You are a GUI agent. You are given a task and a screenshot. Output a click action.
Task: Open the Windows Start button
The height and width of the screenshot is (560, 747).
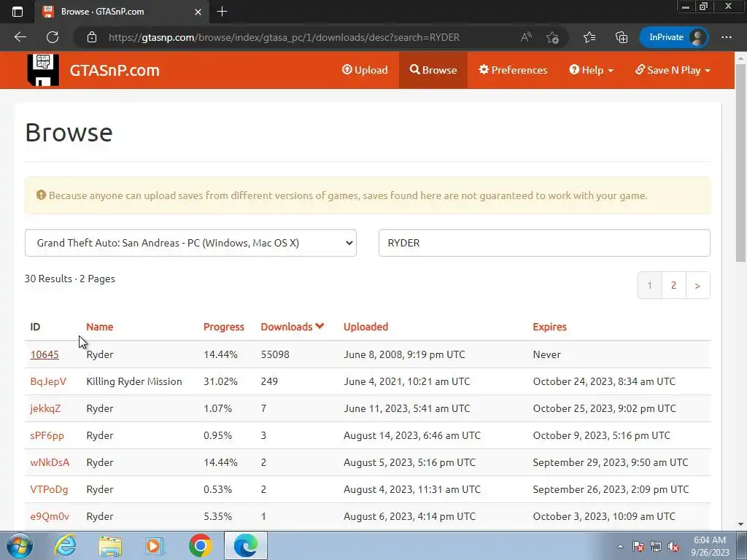[x=19, y=546]
